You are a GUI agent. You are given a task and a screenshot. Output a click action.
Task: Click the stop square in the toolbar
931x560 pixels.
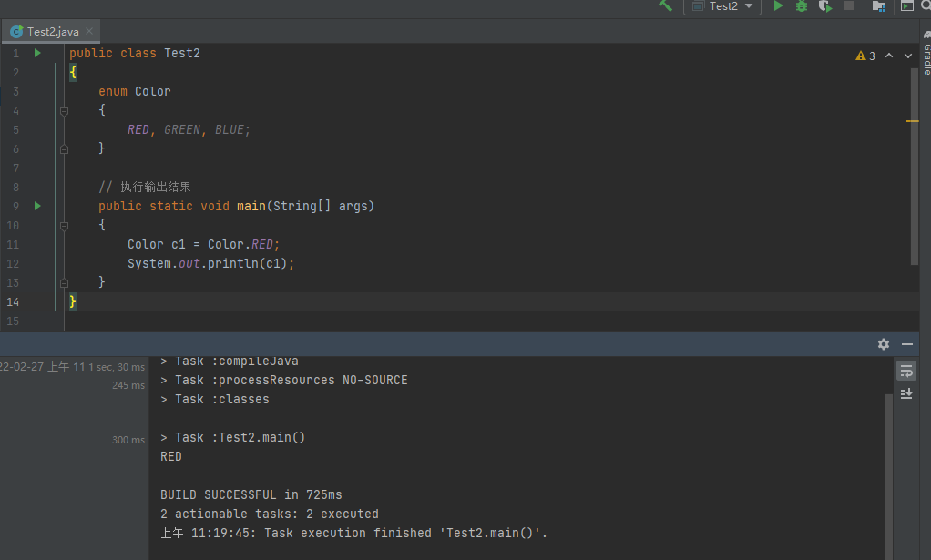[849, 5]
